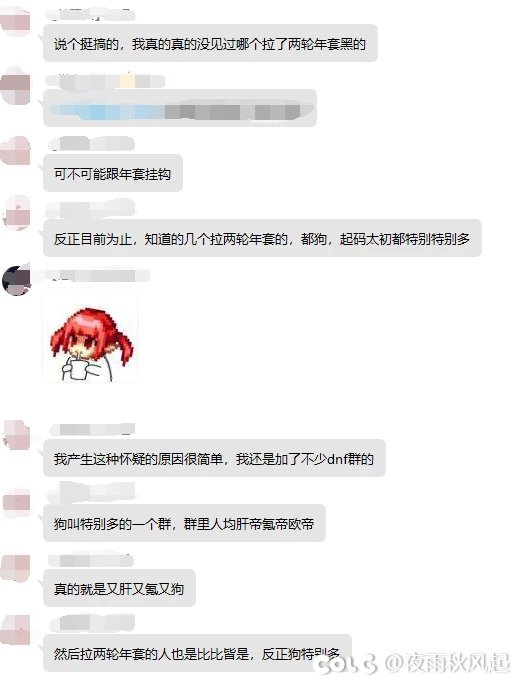Select the '真的就是又肝又氪又狗' bubble
The image size is (518, 685).
coord(119,588)
